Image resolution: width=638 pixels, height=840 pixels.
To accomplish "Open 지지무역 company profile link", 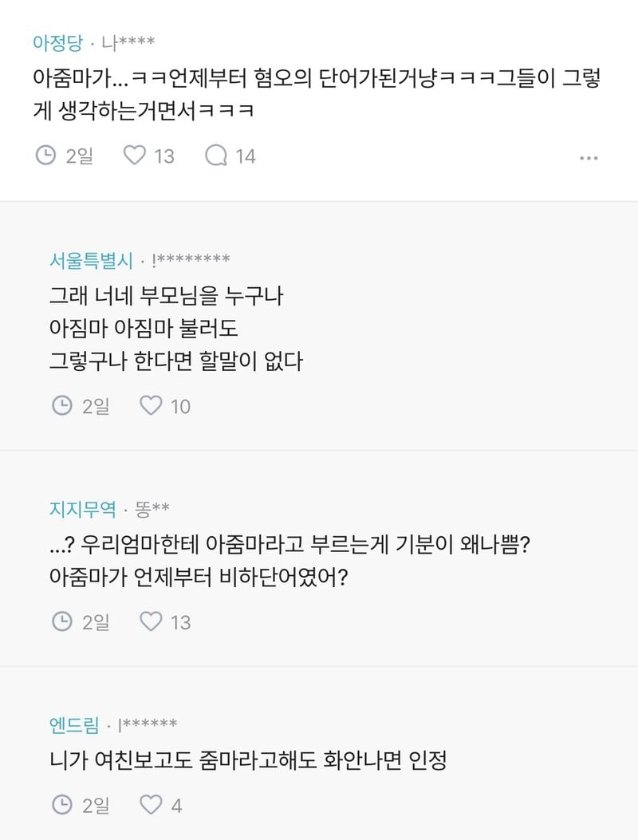I will pos(82,508).
